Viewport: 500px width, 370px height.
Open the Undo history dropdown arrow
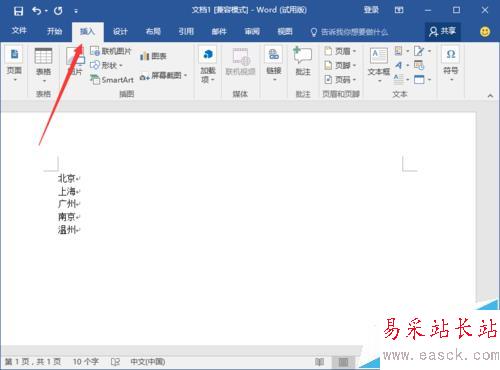point(46,11)
